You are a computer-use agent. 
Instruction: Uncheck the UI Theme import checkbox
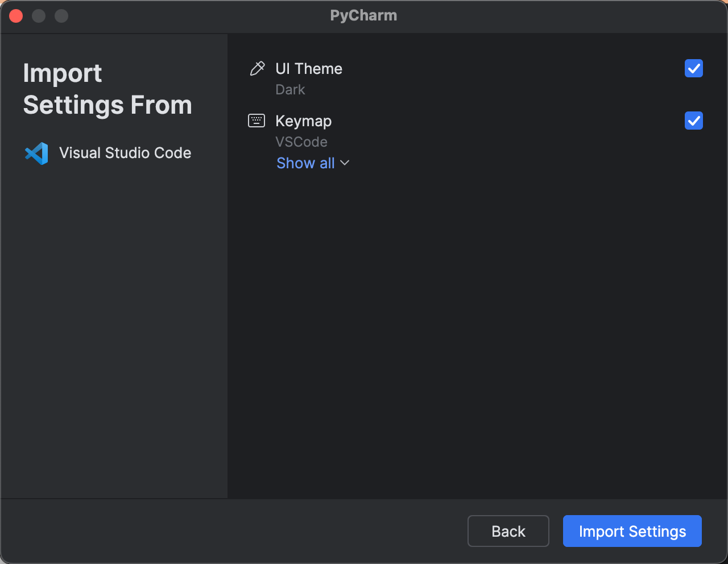point(693,68)
